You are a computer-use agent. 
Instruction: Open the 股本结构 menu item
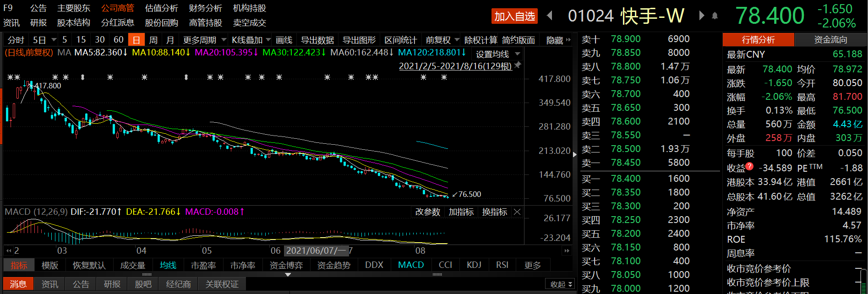pos(73,22)
